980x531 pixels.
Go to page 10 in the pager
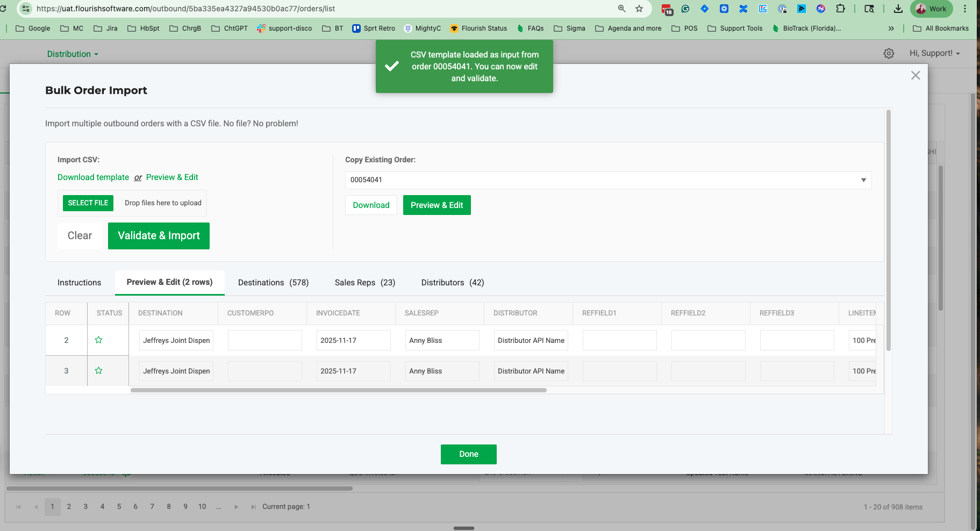[202, 507]
